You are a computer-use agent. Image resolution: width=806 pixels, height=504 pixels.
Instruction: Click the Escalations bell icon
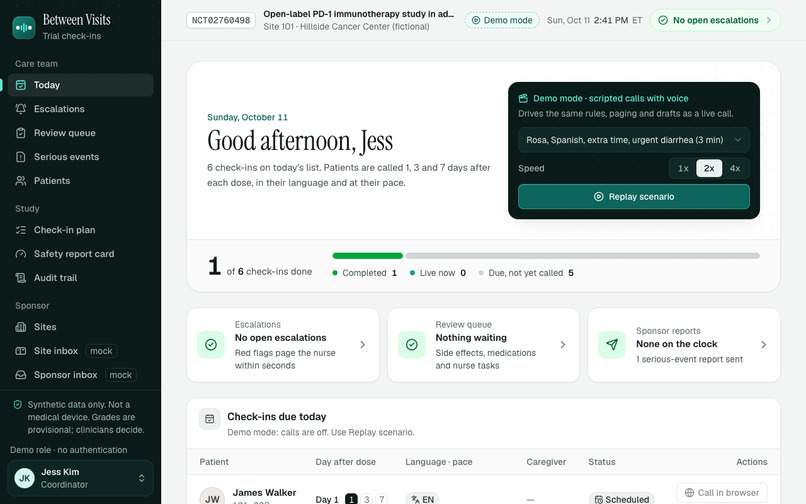pos(21,109)
